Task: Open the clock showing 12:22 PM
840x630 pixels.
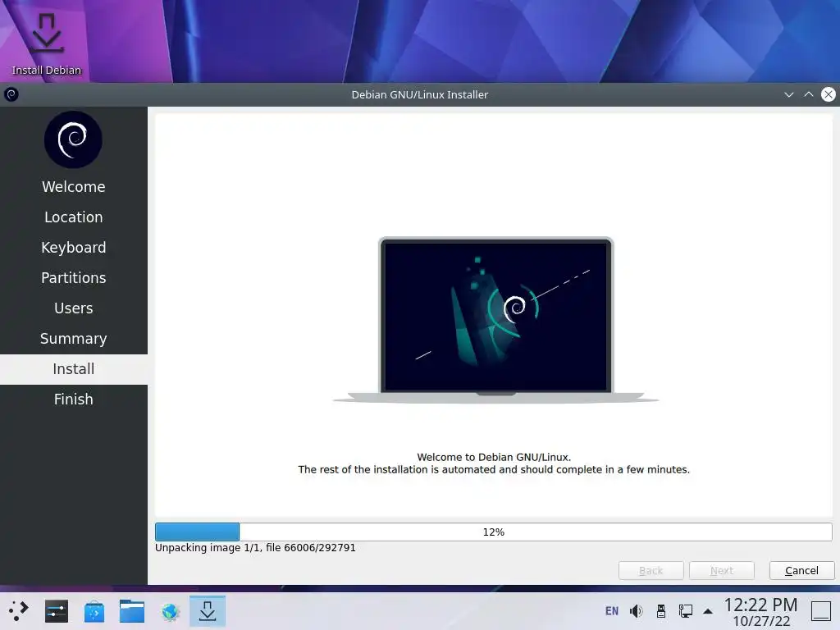Action: [760, 612]
